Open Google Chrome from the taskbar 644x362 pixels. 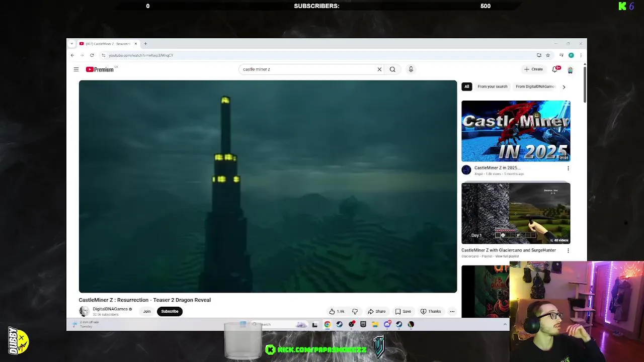(x=327, y=324)
